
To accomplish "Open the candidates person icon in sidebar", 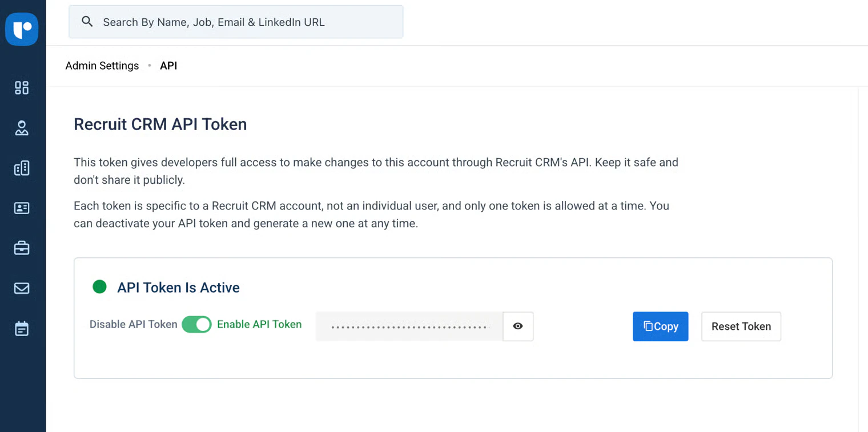I will (x=22, y=128).
